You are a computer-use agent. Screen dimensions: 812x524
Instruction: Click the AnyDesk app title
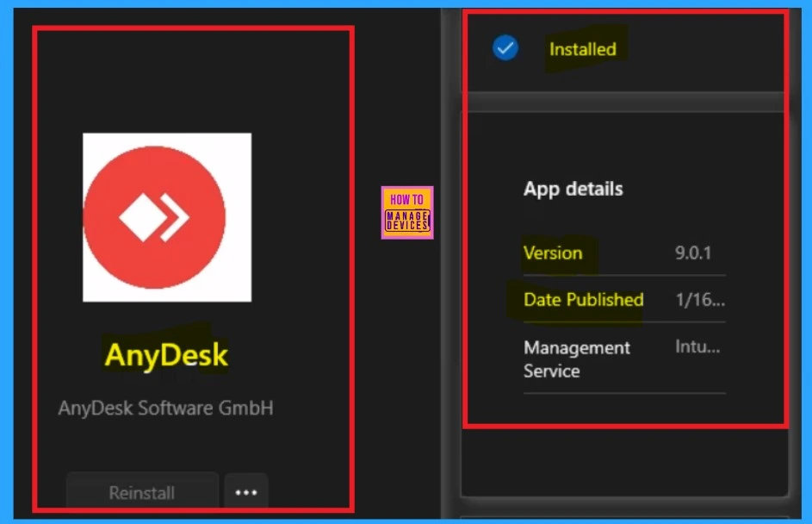coord(166,355)
